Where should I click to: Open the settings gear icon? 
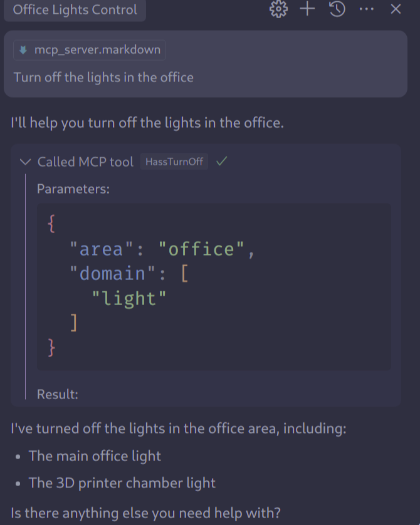(x=278, y=9)
